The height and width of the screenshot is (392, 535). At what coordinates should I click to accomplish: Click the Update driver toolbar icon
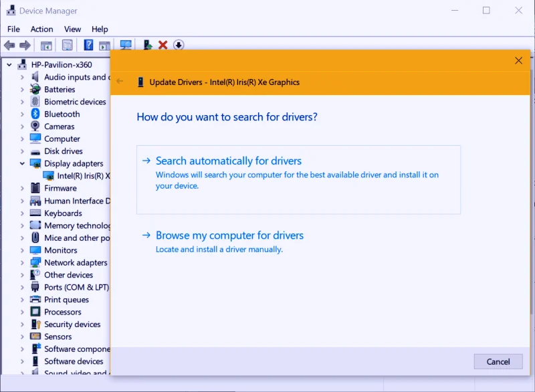point(148,45)
